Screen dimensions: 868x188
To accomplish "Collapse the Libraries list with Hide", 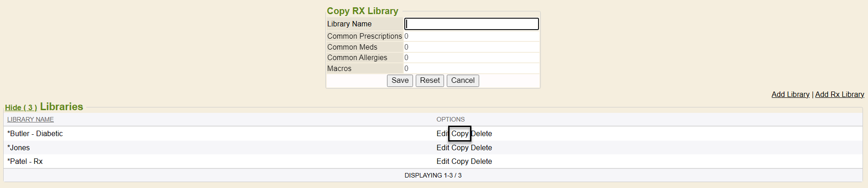I will pyautogui.click(x=21, y=107).
